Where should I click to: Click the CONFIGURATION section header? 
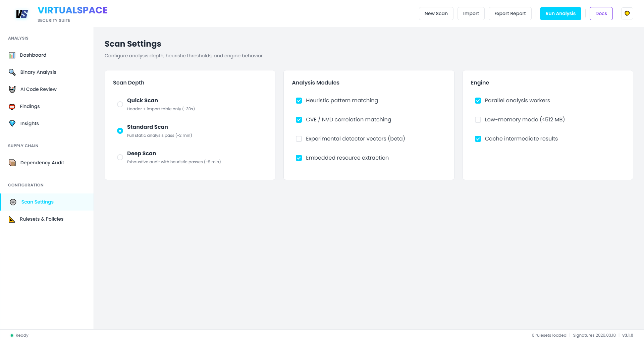[26, 185]
